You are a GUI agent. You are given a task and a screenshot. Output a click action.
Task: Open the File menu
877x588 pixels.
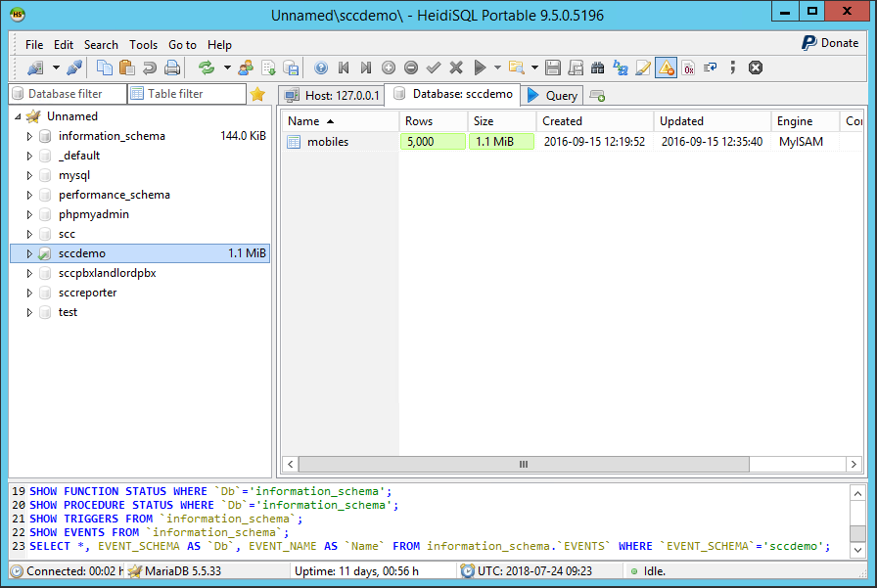(x=34, y=45)
